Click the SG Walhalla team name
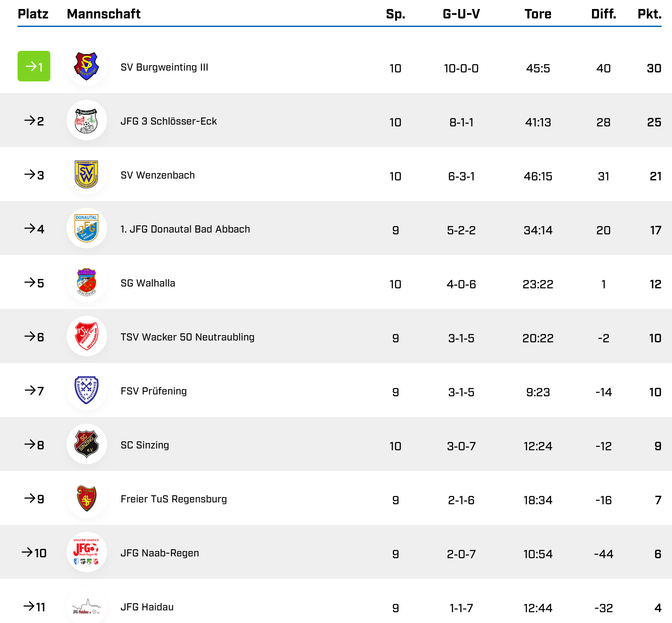The image size is (672, 623). tap(148, 283)
